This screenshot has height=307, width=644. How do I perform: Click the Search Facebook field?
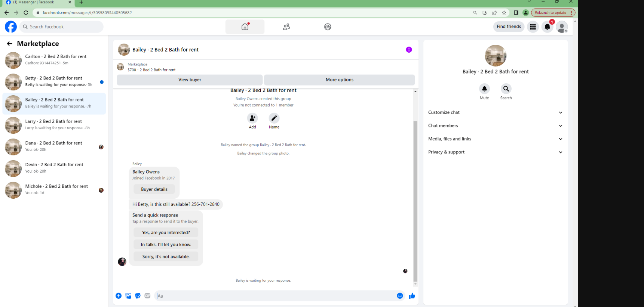coord(62,27)
